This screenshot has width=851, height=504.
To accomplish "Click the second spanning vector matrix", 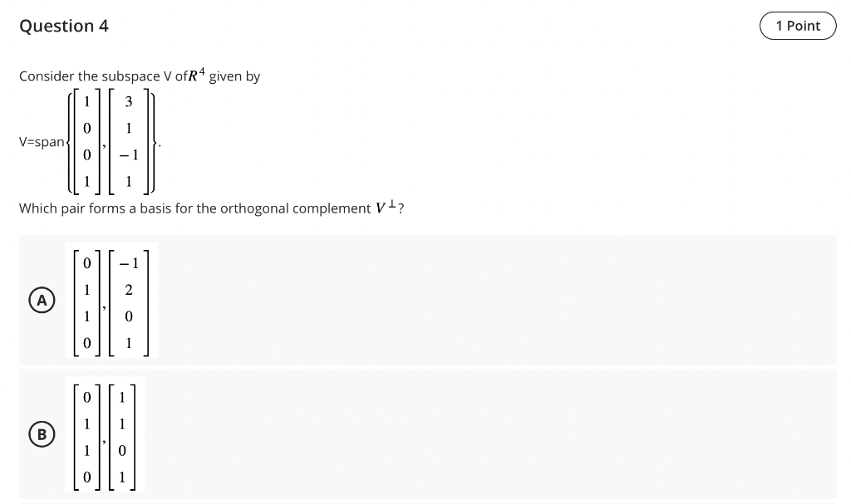I will [129, 142].
